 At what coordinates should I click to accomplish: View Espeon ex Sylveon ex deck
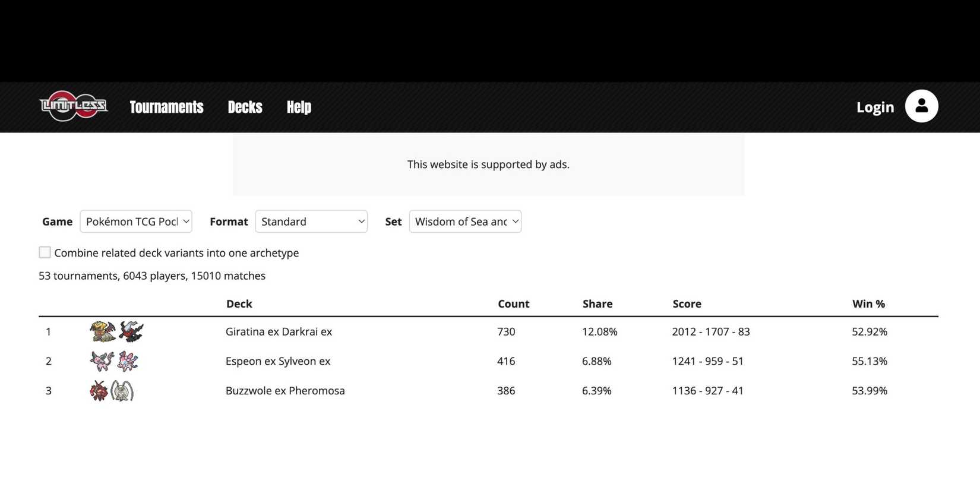[278, 361]
